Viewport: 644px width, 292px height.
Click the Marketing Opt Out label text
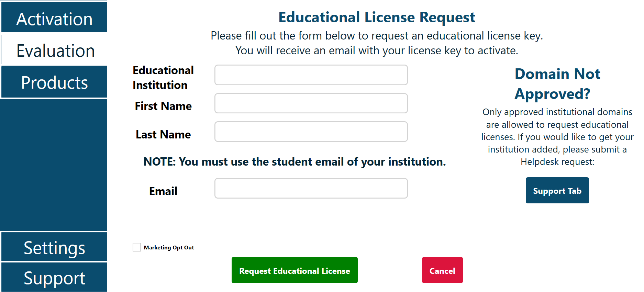(x=169, y=248)
